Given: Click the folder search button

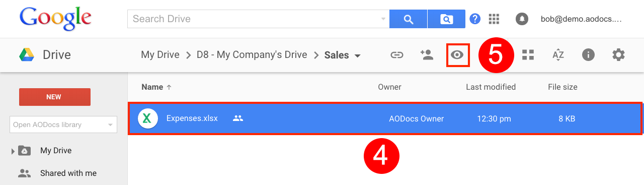Looking at the screenshot, I should [446, 19].
